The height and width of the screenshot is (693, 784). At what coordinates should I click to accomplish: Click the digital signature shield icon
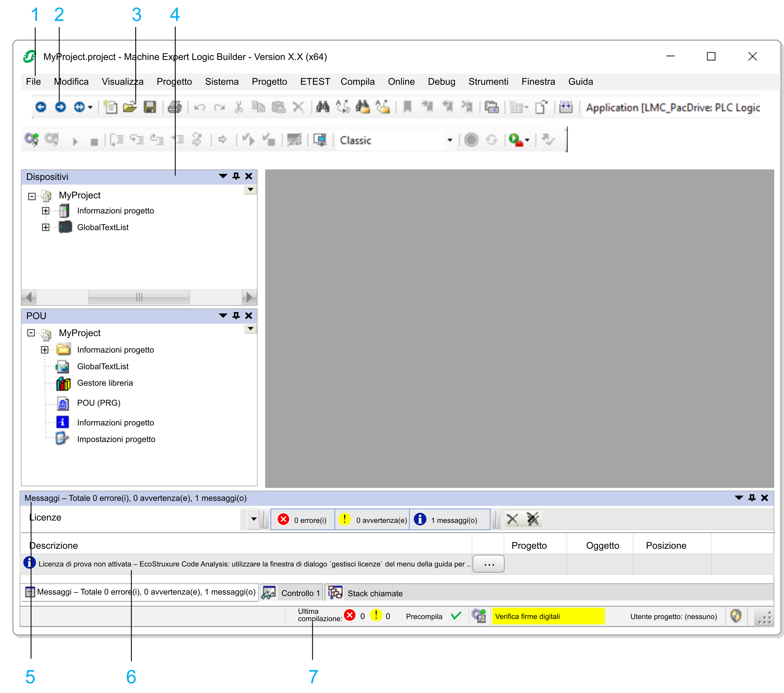735,616
